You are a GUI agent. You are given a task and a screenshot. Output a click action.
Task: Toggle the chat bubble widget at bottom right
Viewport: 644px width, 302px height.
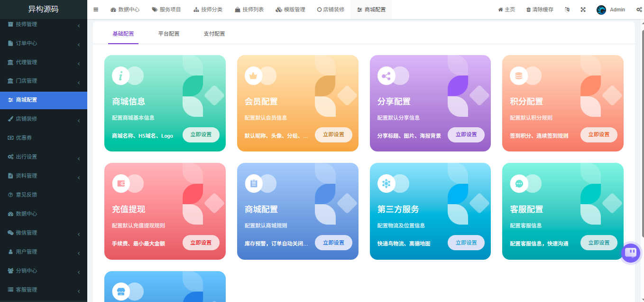(x=630, y=253)
